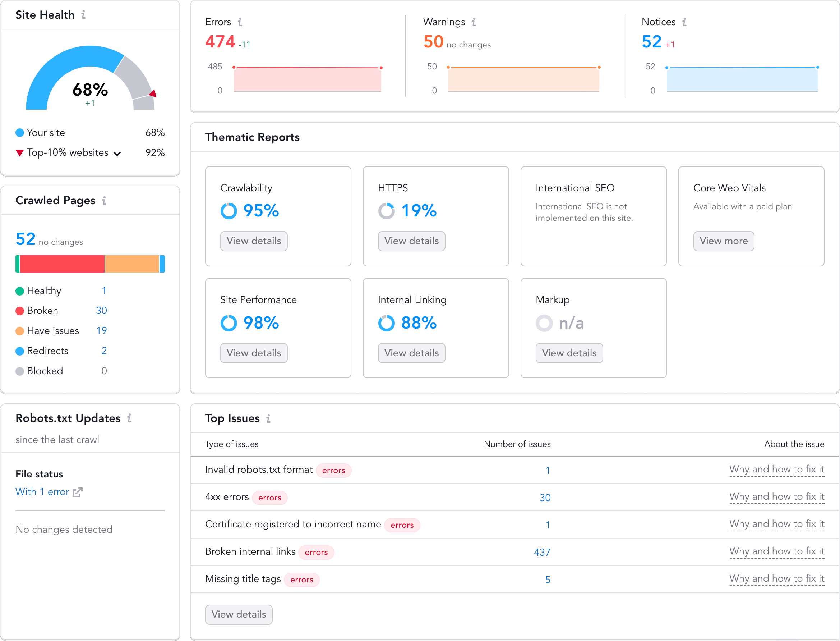Viewport: 840px width, 641px height.
Task: Click the 52 crawled pages total
Action: pos(25,239)
